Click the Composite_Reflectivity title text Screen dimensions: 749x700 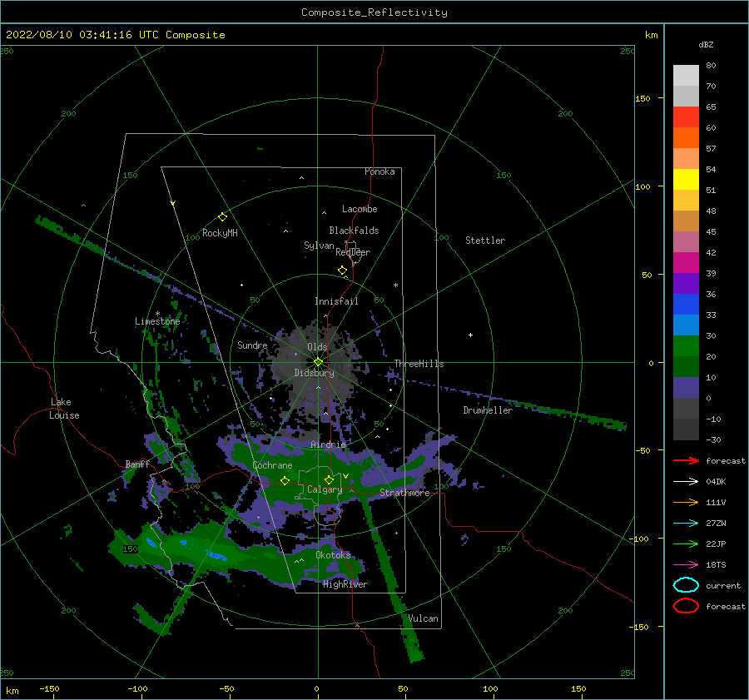374,12
